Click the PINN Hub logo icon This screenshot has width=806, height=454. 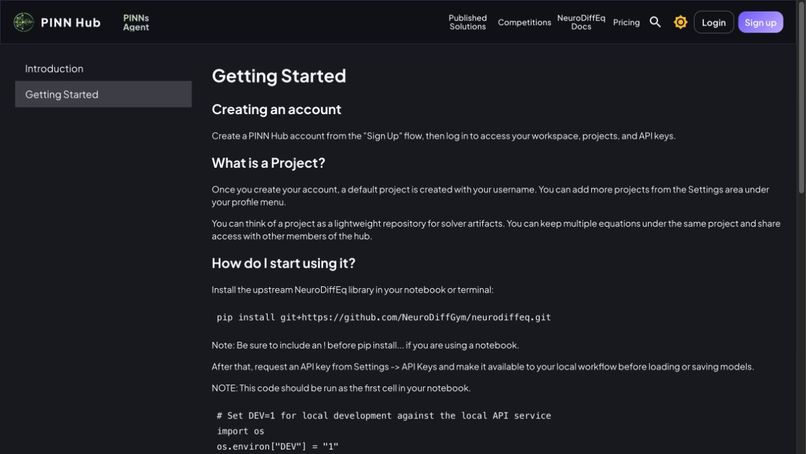tap(24, 22)
